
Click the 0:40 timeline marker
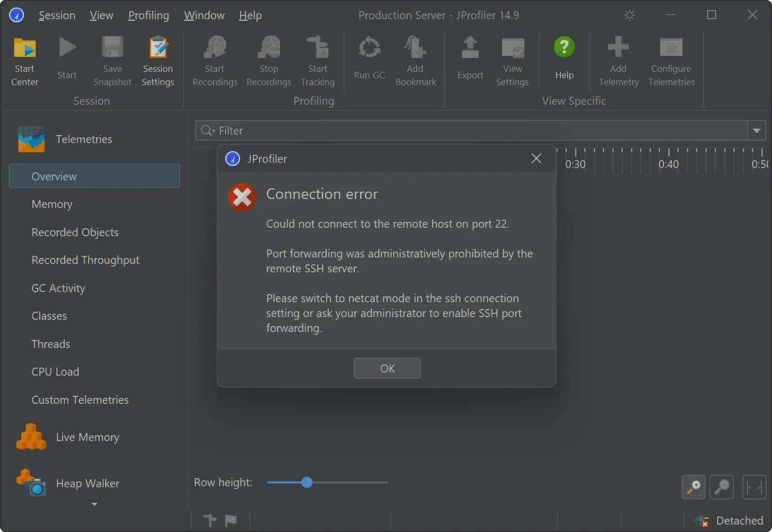tap(669, 164)
